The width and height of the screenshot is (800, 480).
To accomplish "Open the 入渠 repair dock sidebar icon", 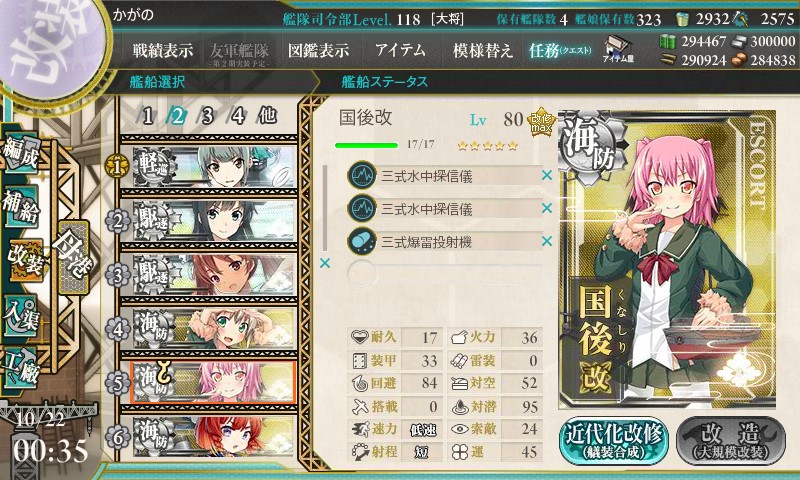I will (x=21, y=315).
